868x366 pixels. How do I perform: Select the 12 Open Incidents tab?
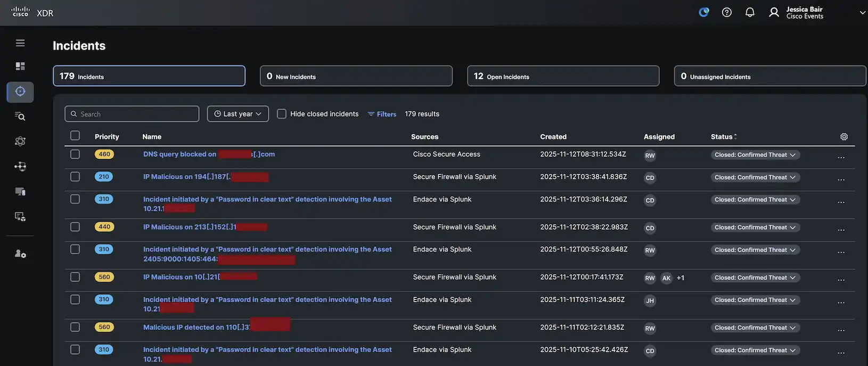[563, 76]
